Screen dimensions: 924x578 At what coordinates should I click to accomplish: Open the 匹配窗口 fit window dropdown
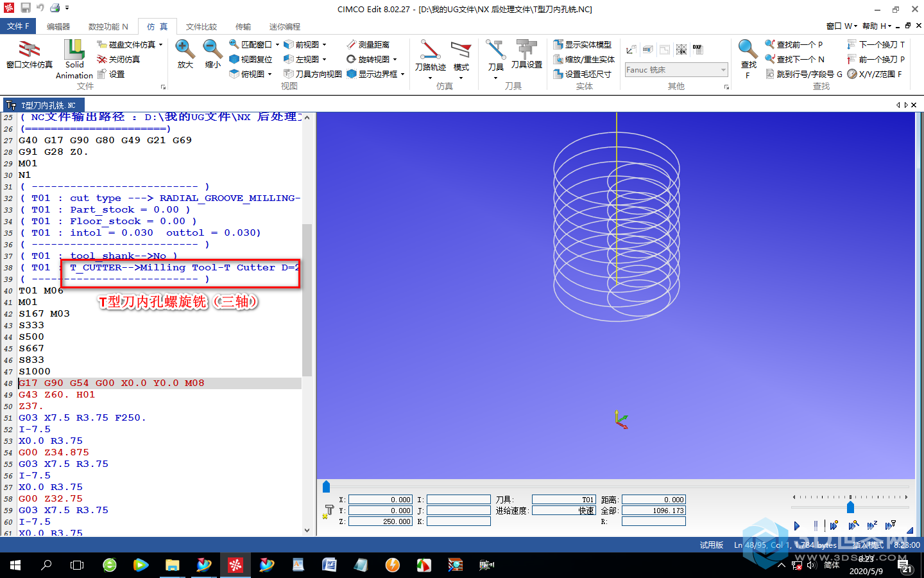point(277,44)
